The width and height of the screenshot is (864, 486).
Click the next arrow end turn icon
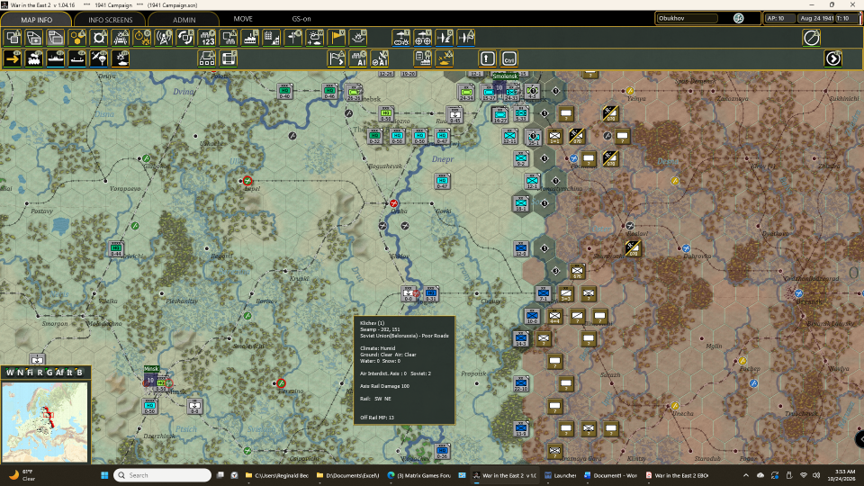[x=833, y=58]
